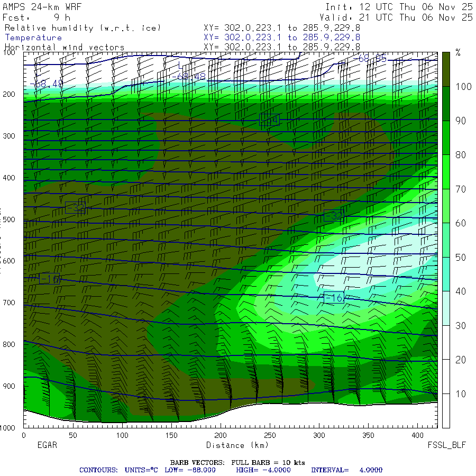The height and width of the screenshot is (476, 476).
Task: Click the XY coordinates line beside Relative humidity
Action: tap(282, 28)
